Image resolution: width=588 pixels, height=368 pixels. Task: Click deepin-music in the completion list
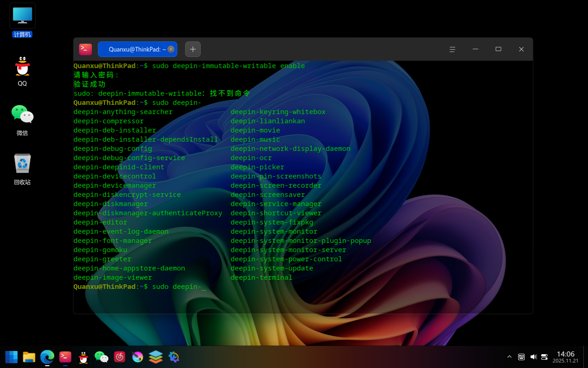click(255, 139)
